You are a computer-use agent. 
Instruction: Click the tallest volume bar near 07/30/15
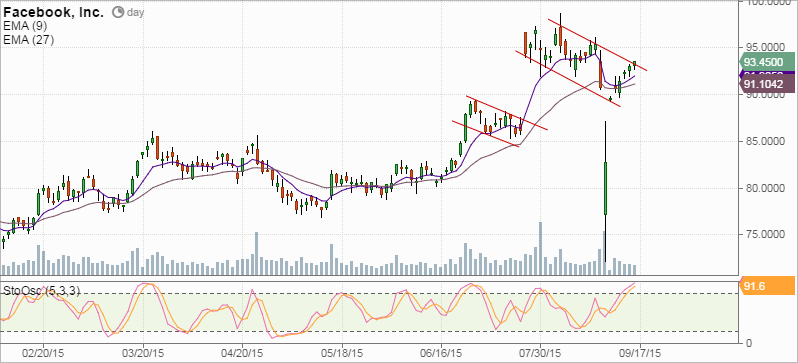pos(540,248)
